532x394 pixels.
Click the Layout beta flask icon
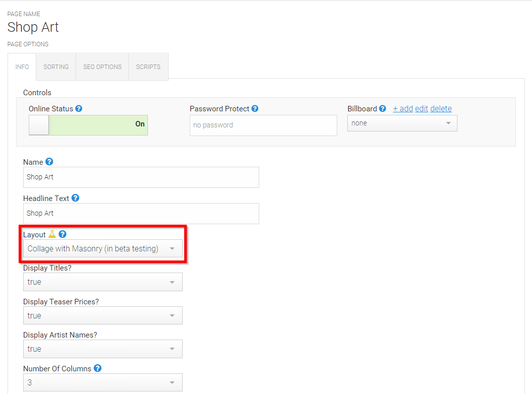point(52,234)
